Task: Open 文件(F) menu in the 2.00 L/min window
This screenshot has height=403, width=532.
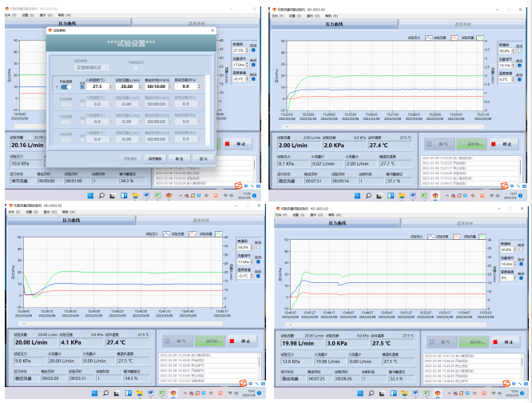Action: click(x=277, y=16)
